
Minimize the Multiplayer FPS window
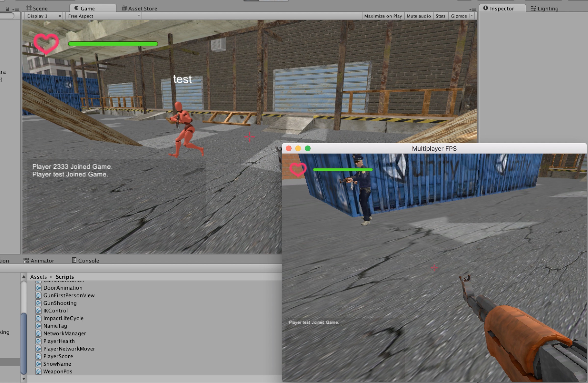pyautogui.click(x=298, y=149)
